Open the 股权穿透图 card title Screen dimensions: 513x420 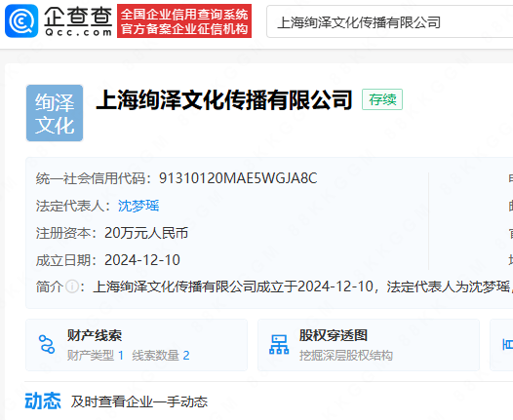(x=334, y=335)
